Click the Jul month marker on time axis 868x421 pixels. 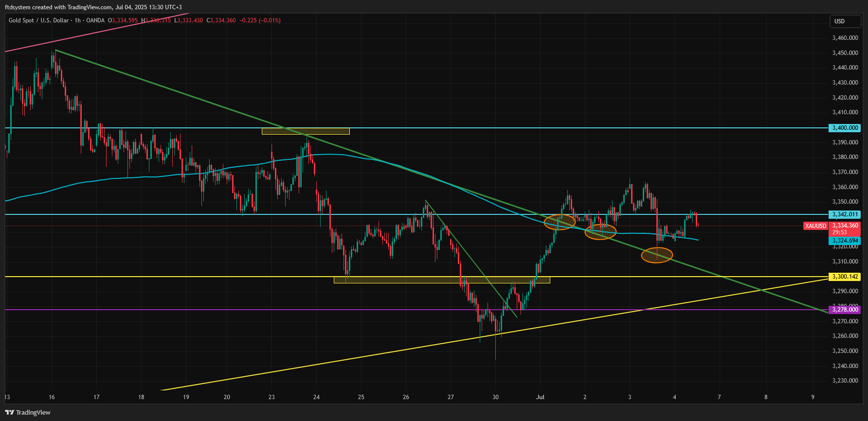pos(540,397)
